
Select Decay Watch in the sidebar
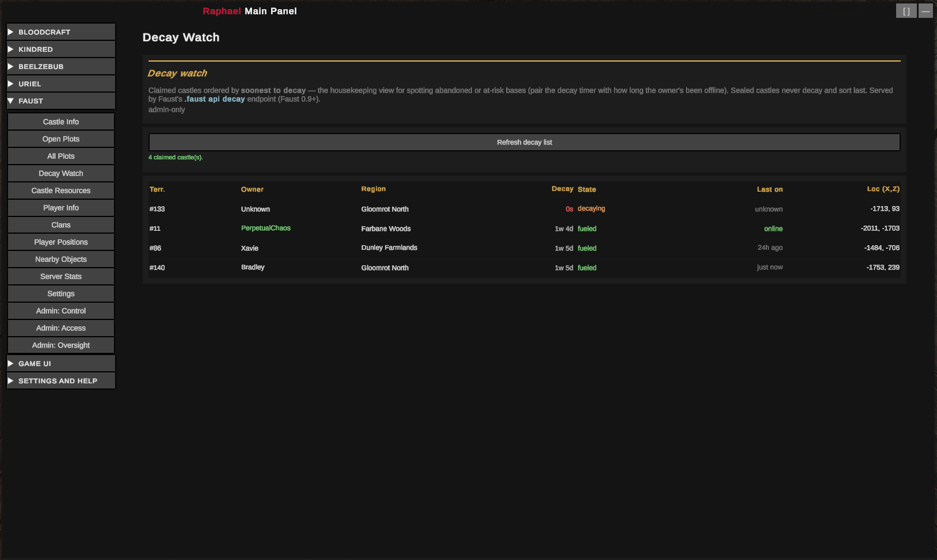tap(61, 173)
